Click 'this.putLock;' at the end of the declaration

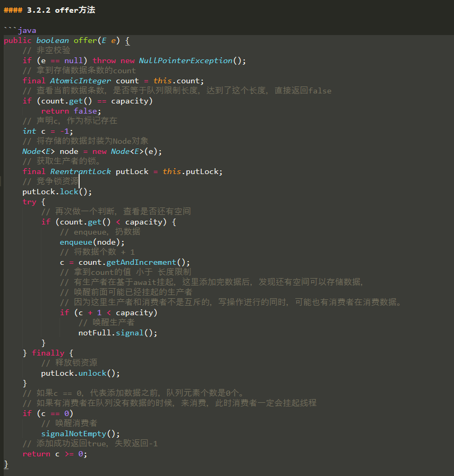coord(193,171)
